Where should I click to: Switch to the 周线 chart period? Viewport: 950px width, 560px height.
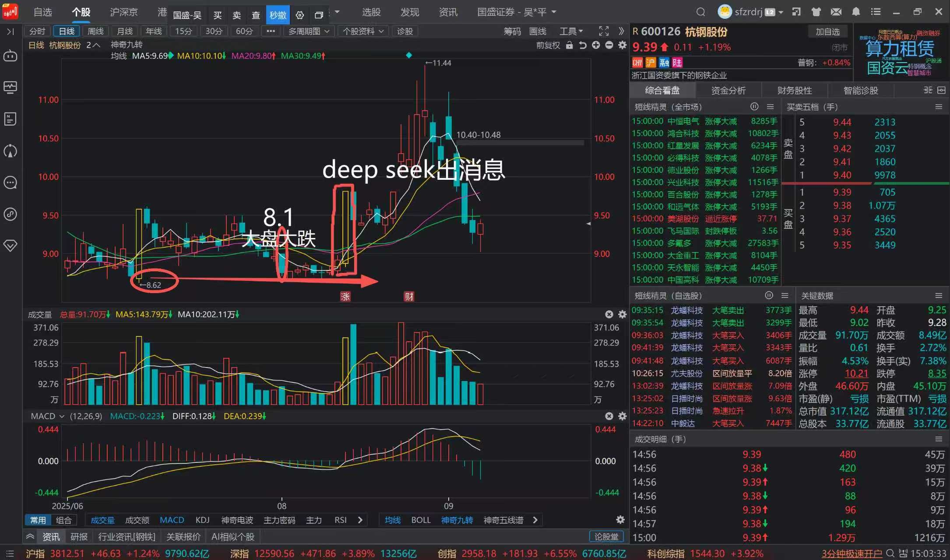[95, 31]
